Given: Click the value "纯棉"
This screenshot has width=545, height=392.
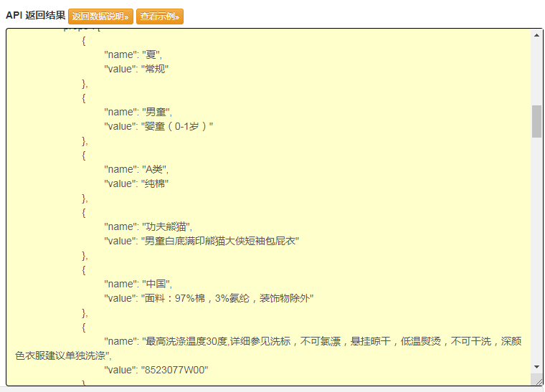Looking at the screenshot, I should pos(155,183).
